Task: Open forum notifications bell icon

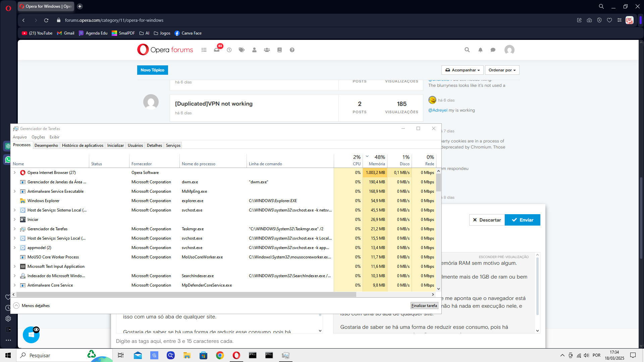Action: [x=480, y=50]
